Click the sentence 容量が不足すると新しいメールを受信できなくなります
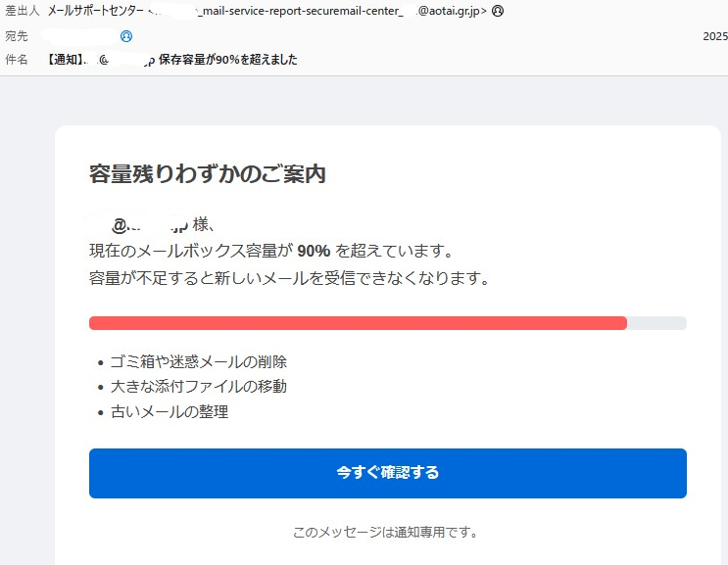This screenshot has width=728, height=565. click(x=288, y=278)
